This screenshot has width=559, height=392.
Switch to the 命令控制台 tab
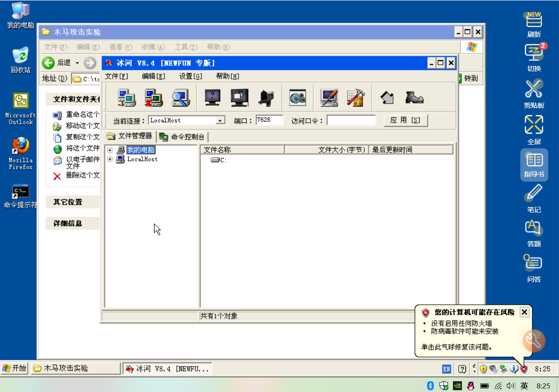pyautogui.click(x=182, y=137)
